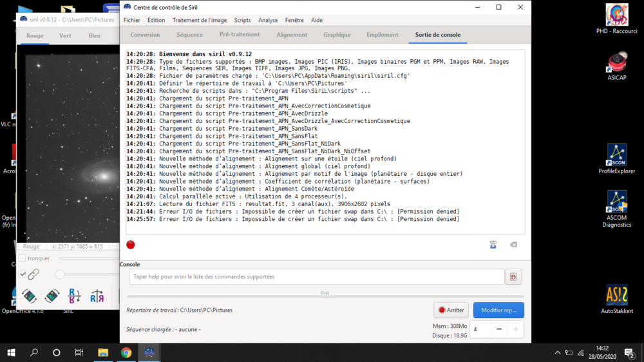Enable the tronquer checkbox
Viewport: 644px width, 362px height.
point(23,258)
